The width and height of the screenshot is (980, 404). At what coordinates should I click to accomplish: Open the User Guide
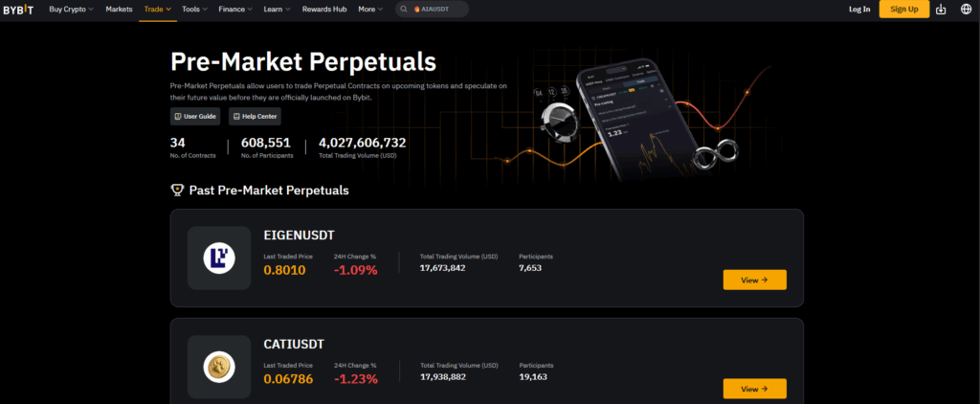coord(195,116)
